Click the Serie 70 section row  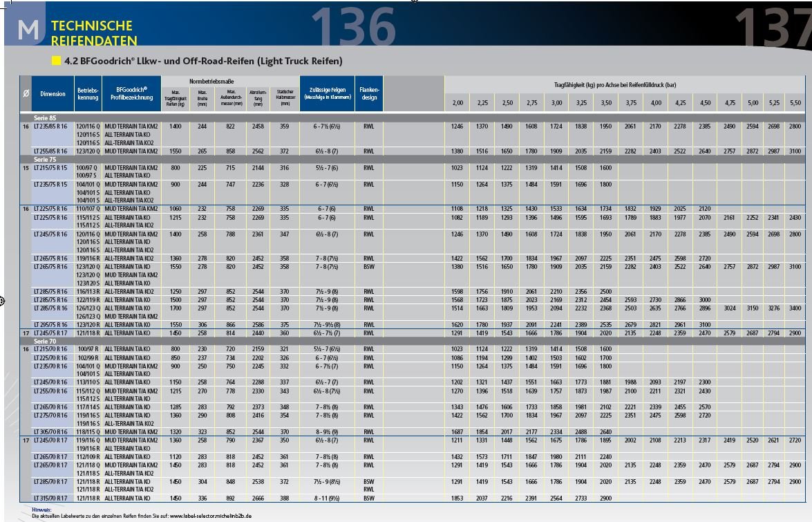(x=412, y=342)
